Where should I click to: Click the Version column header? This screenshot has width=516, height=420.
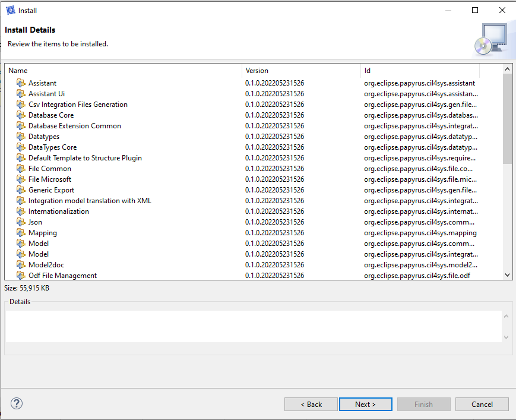click(x=302, y=71)
